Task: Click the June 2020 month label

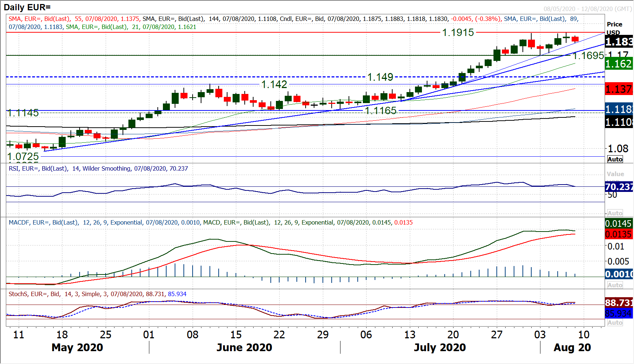Action: [244, 347]
